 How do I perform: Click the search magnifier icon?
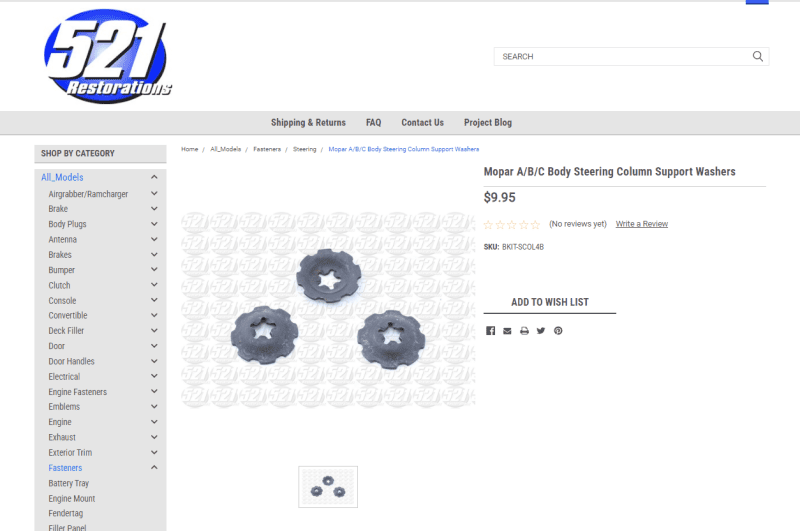coord(758,56)
